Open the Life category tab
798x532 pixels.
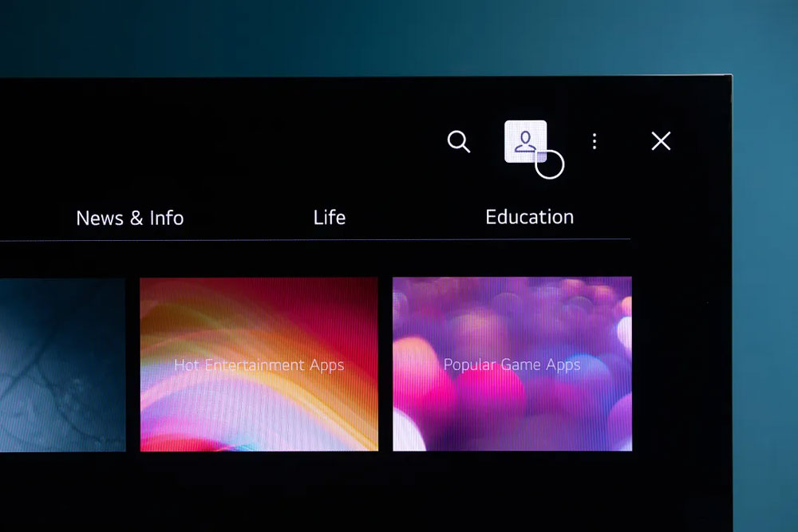(329, 217)
